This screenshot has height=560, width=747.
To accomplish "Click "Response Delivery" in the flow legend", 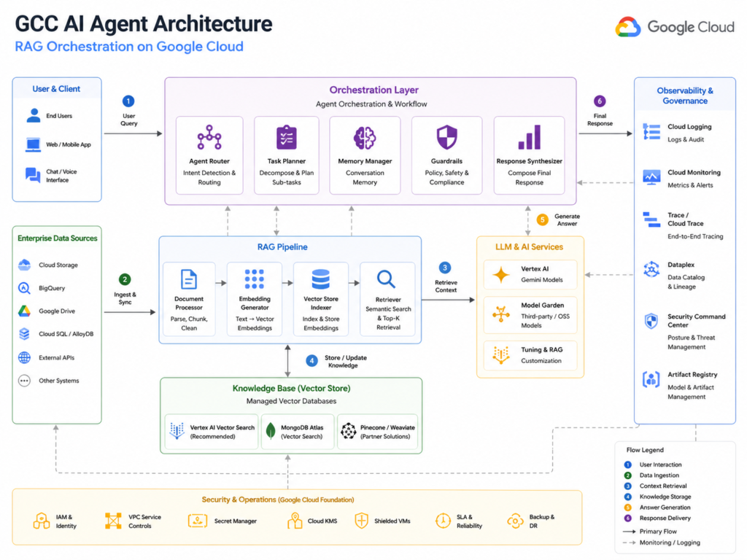I will coord(665,518).
